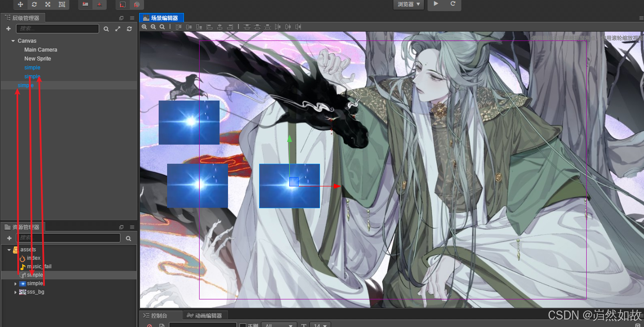Open the 资源管理器 panel menu
The height and width of the screenshot is (327, 644).
tap(132, 227)
